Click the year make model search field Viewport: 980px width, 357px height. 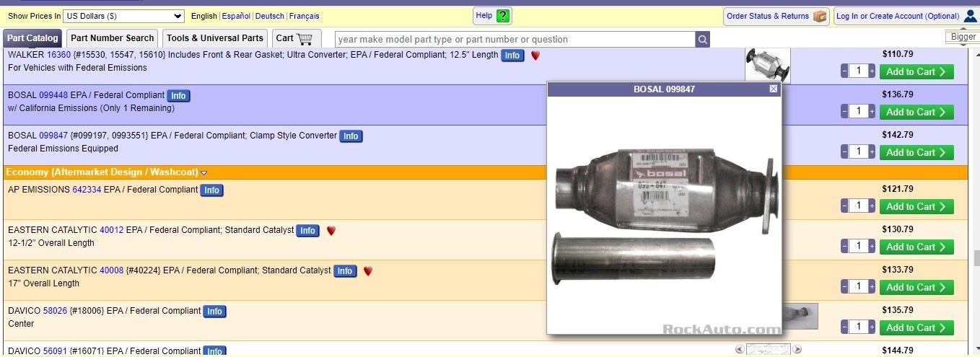coord(515,40)
